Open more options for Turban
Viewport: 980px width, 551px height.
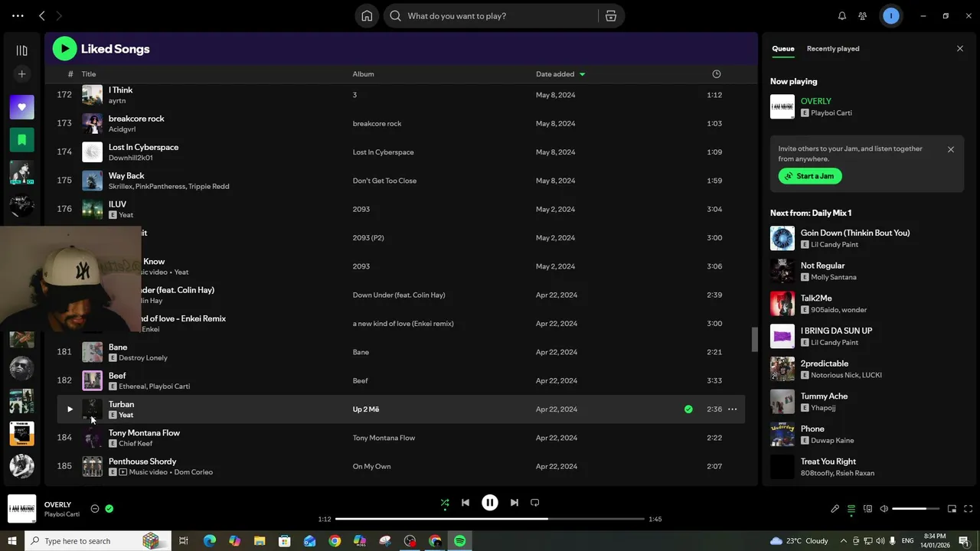point(732,409)
